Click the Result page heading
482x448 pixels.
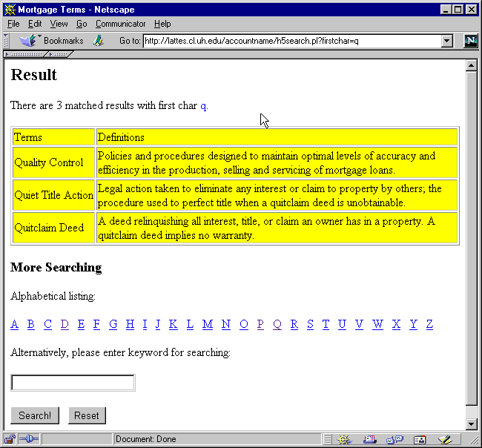pyautogui.click(x=34, y=75)
